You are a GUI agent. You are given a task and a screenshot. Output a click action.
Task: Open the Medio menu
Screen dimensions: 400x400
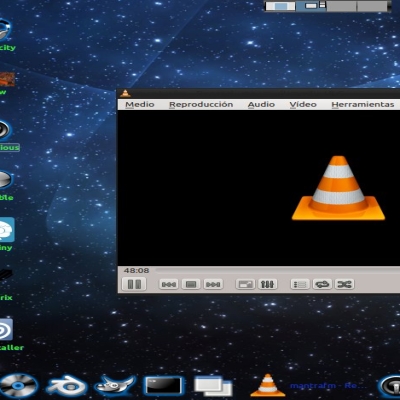click(x=140, y=104)
